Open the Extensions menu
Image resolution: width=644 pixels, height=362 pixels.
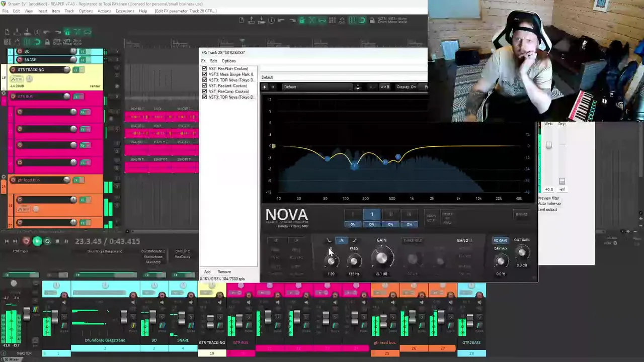pyautogui.click(x=125, y=11)
